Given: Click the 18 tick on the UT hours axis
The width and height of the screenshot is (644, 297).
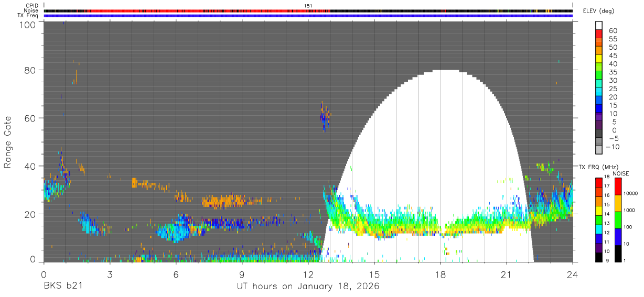Looking at the screenshot, I should tap(441, 274).
